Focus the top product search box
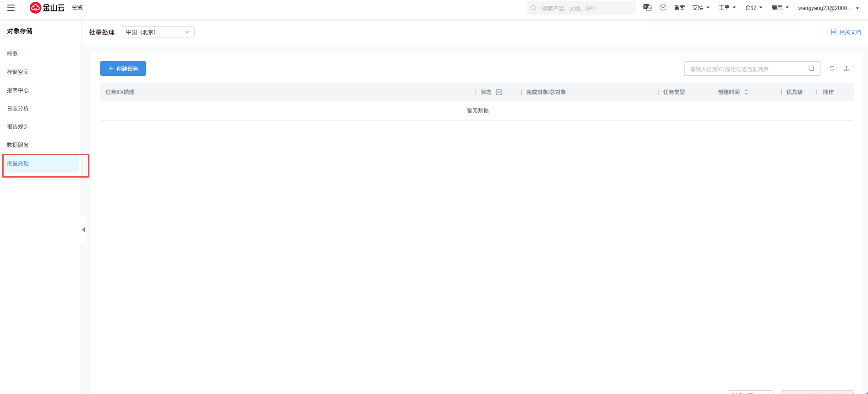The width and height of the screenshot is (868, 394). 581,8
